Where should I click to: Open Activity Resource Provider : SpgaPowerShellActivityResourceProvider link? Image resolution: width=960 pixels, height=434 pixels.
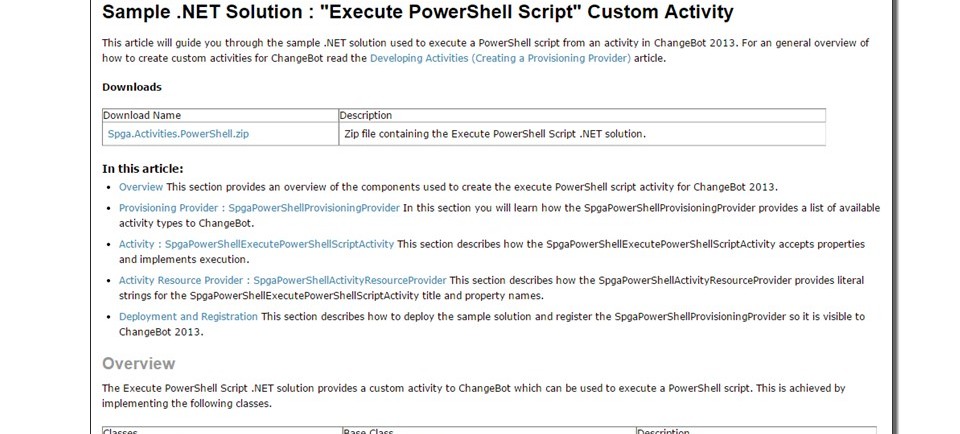coord(282,280)
